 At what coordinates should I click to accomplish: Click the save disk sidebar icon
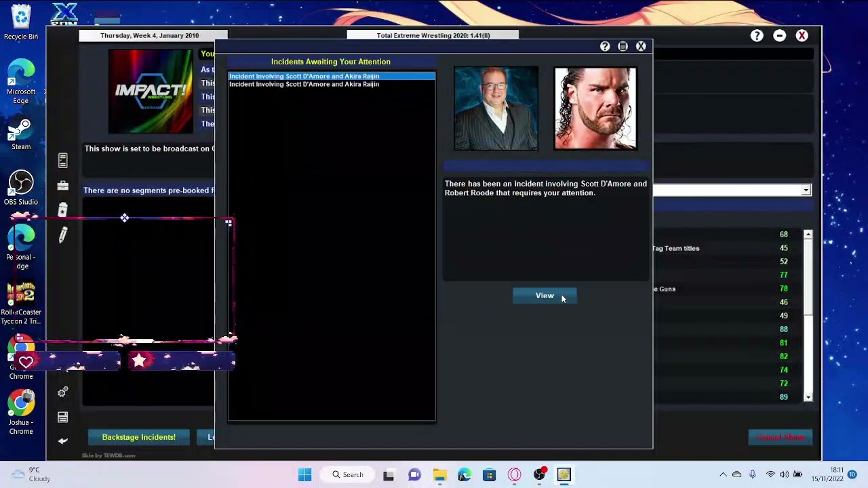(x=62, y=417)
